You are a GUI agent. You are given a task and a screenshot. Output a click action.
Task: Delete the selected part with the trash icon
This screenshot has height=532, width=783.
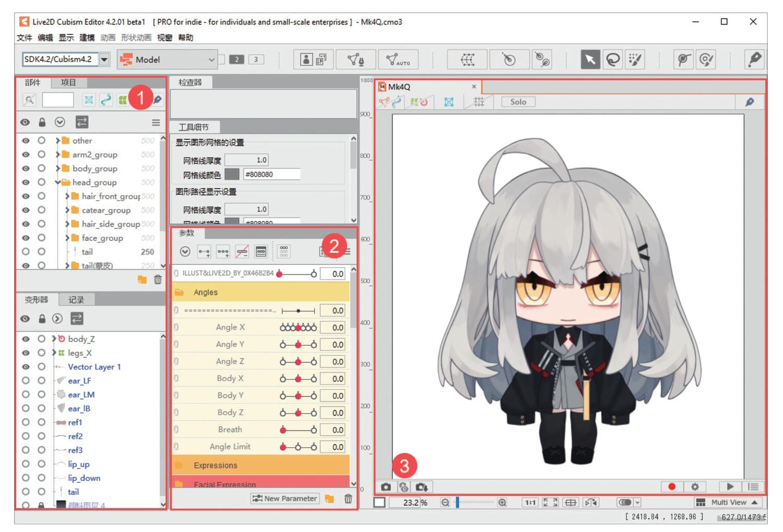[158, 280]
